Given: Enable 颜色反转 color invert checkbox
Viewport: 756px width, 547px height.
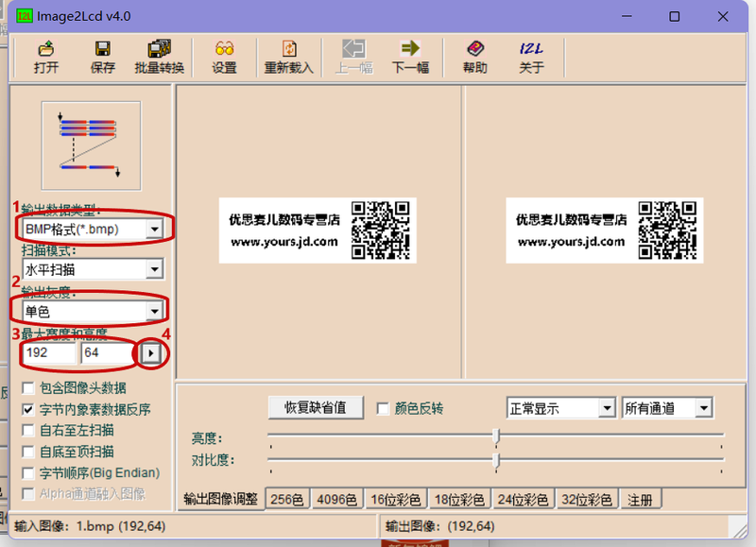Looking at the screenshot, I should 383,409.
